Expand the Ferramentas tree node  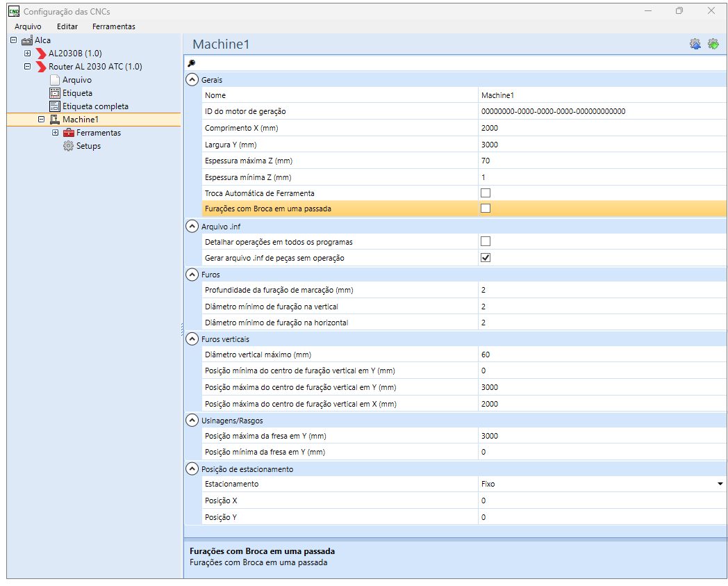tap(56, 133)
